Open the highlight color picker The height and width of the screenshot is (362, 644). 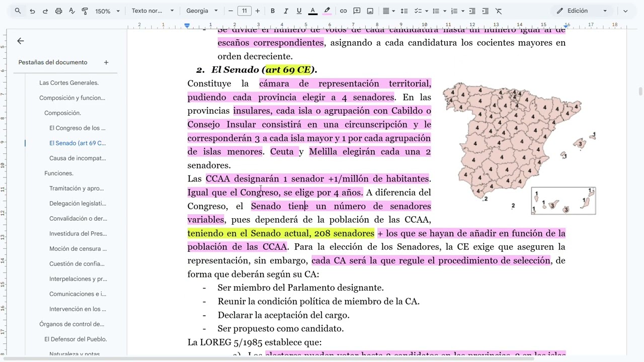click(327, 11)
